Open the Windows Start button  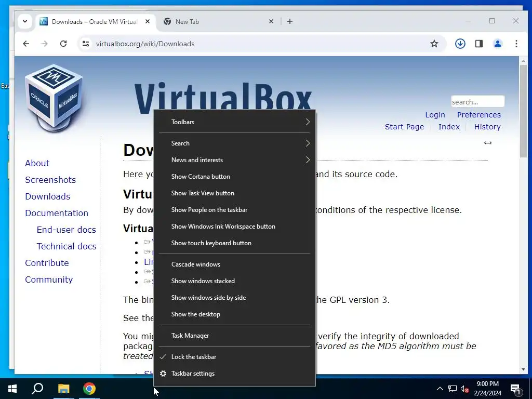point(12,389)
